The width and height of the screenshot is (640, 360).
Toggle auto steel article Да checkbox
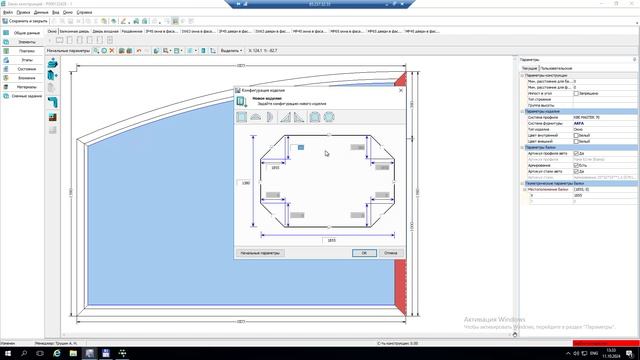click(576, 171)
